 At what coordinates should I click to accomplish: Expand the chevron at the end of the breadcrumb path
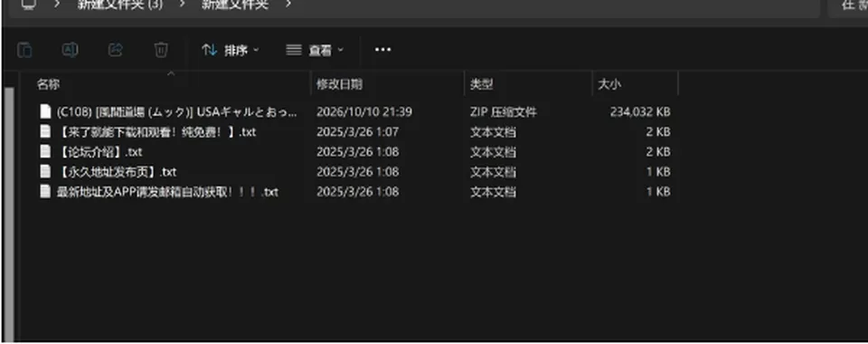click(288, 5)
